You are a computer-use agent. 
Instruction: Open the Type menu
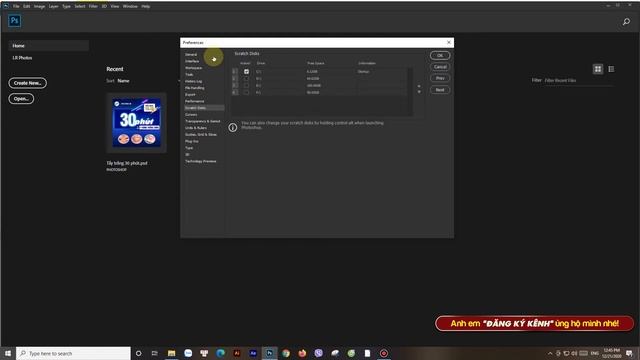pyautogui.click(x=66, y=6)
